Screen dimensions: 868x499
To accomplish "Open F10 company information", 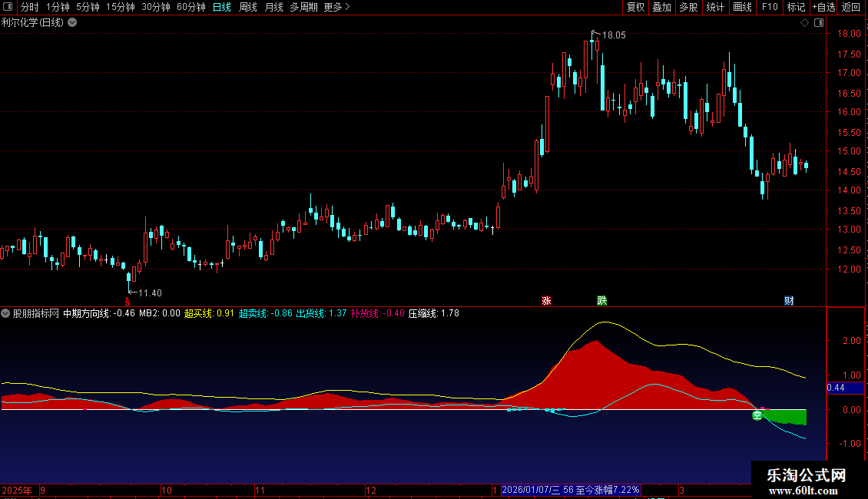I will point(770,7).
